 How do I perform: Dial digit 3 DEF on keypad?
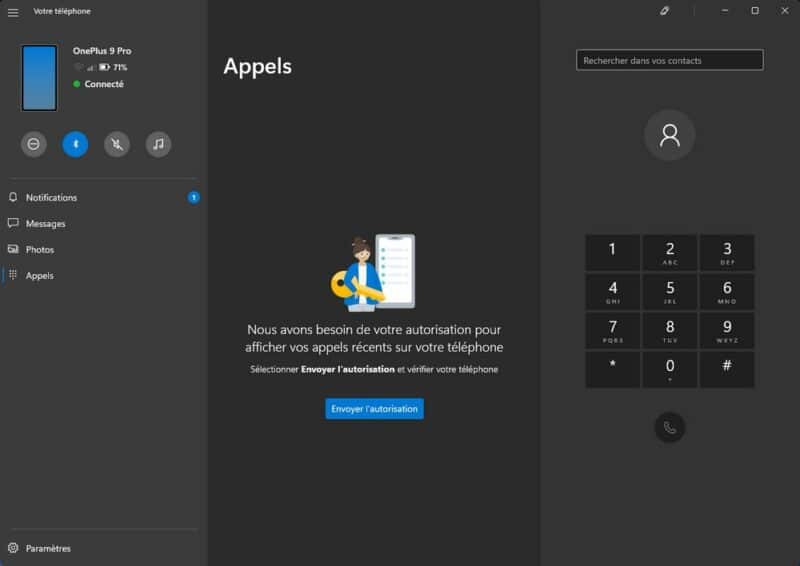(727, 253)
